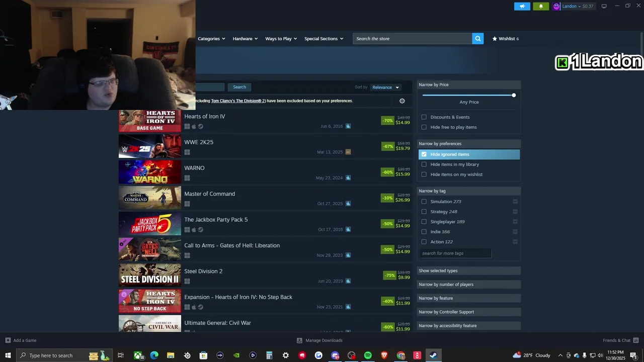The width and height of the screenshot is (644, 362).
Task: Open Microsoft Edge from the taskbar
Action: [x=154, y=355]
